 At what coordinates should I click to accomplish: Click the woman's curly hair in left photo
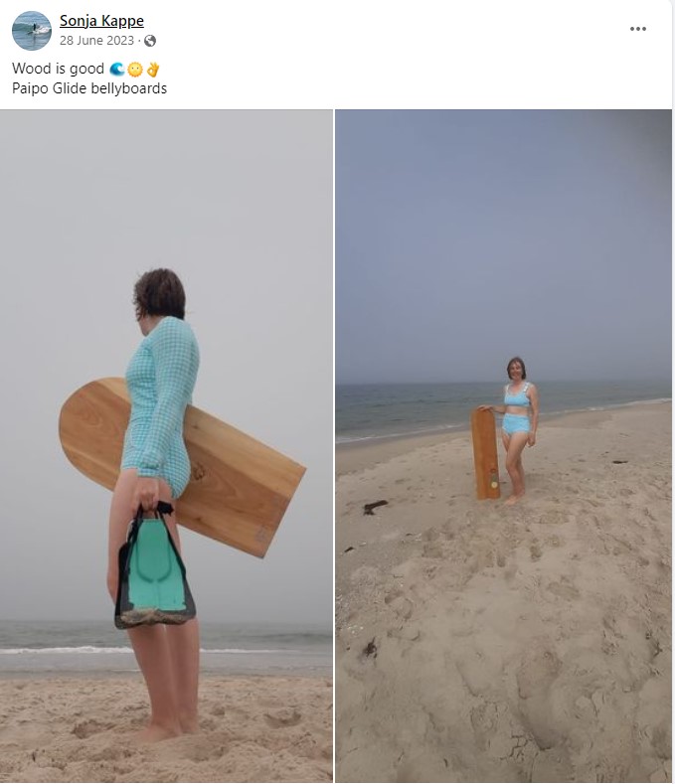pyautogui.click(x=160, y=294)
